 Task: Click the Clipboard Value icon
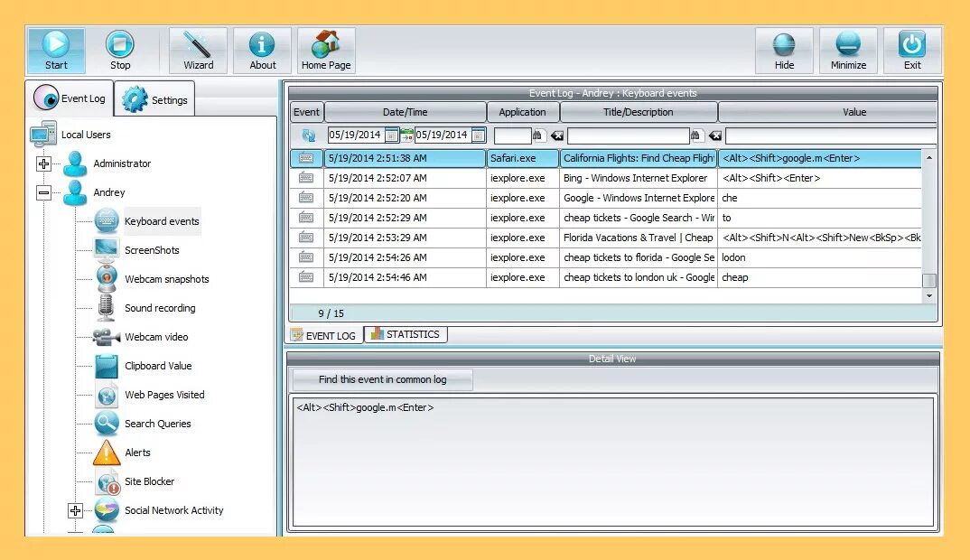pyautogui.click(x=107, y=366)
